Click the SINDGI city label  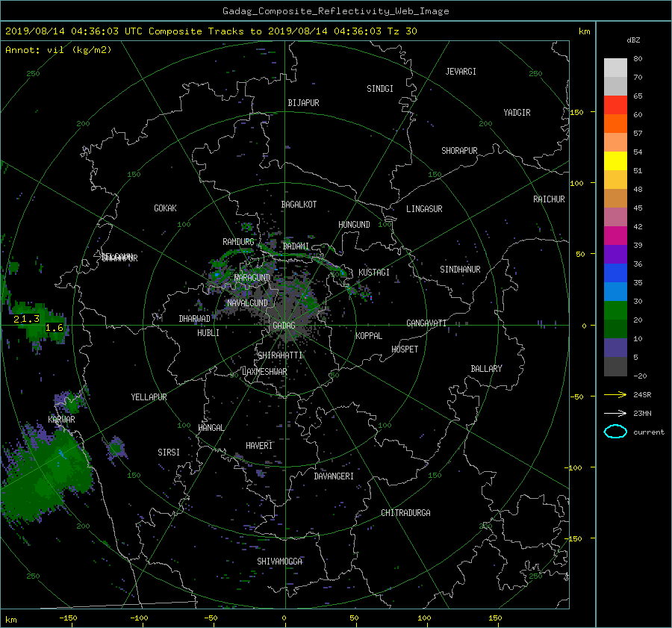[x=380, y=89]
